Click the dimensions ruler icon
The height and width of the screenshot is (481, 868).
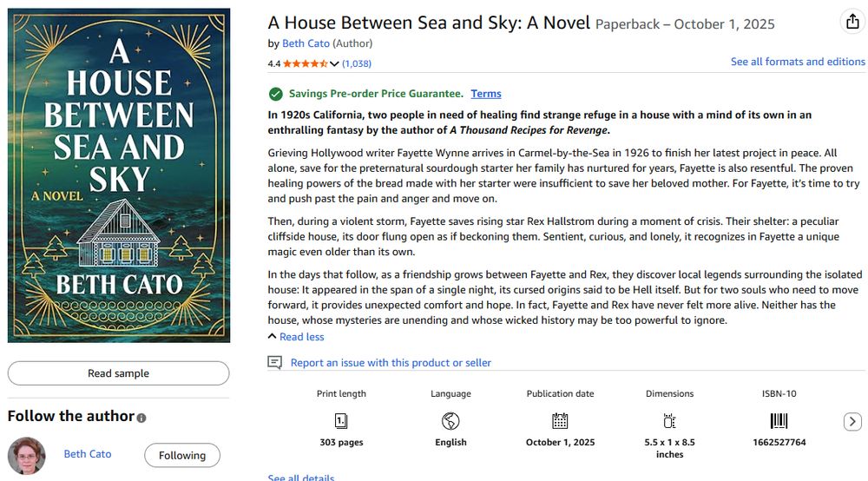(x=669, y=421)
